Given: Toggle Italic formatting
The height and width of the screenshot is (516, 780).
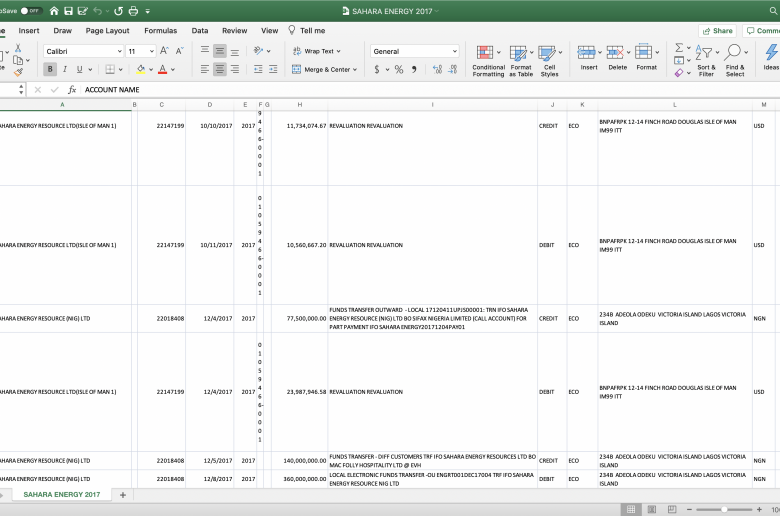Looking at the screenshot, I should click(65, 69).
